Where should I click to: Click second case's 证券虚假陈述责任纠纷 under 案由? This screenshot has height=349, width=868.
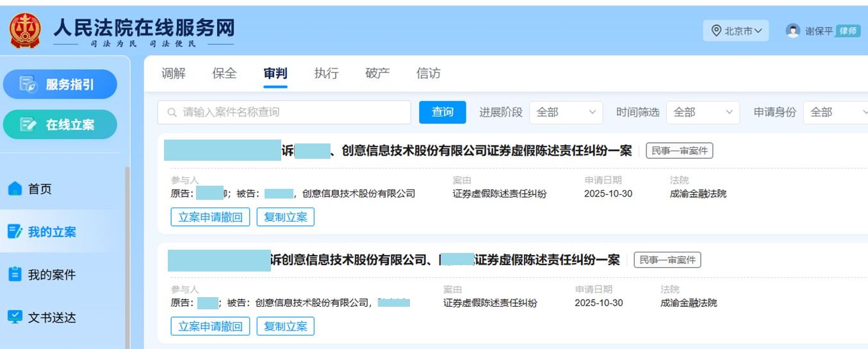490,303
